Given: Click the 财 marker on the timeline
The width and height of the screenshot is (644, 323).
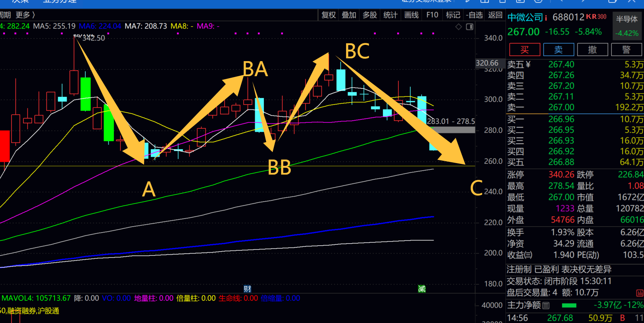Looking at the screenshot, I should (x=247, y=289).
